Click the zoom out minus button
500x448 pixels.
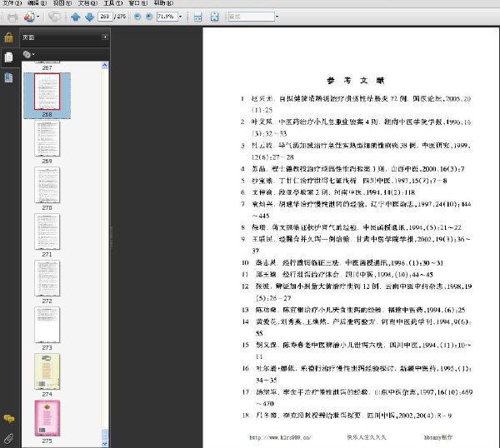tap(137, 17)
